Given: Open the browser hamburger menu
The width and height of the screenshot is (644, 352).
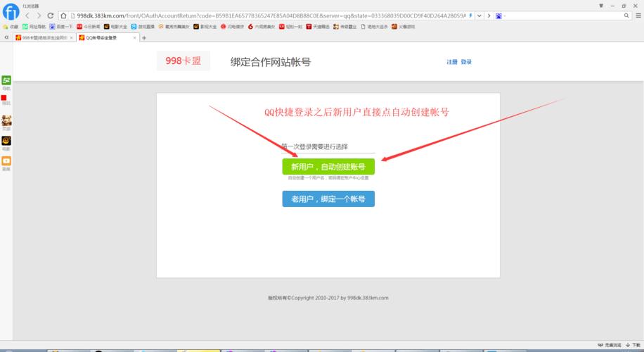Looking at the screenshot, I should tap(638, 15).
